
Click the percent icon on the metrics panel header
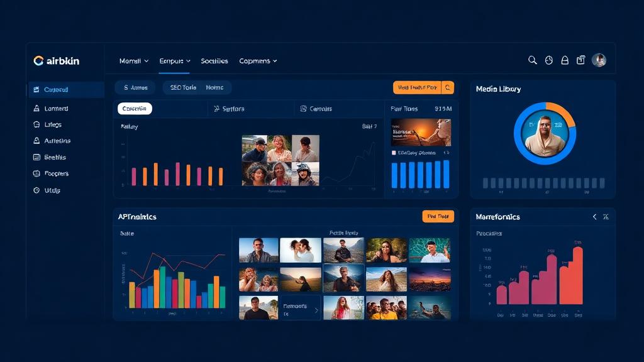point(606,216)
